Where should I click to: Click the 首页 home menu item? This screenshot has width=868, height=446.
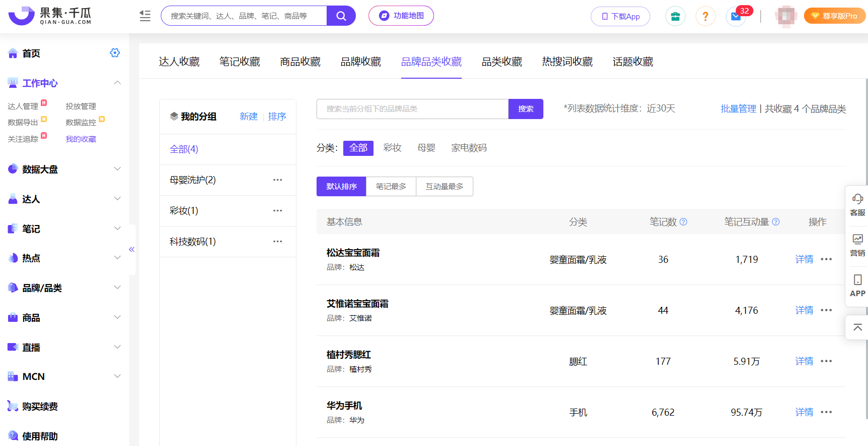click(x=31, y=53)
